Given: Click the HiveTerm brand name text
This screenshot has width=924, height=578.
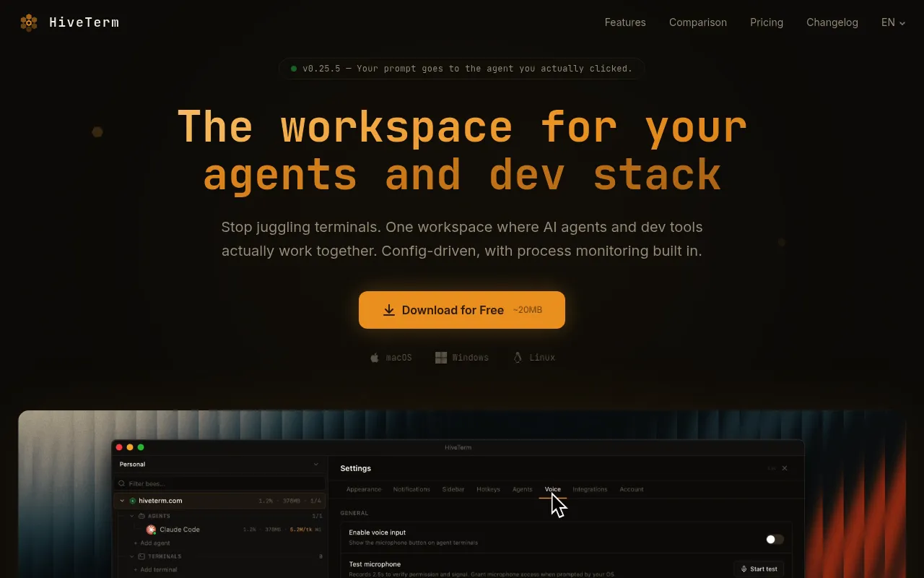Looking at the screenshot, I should tap(84, 22).
